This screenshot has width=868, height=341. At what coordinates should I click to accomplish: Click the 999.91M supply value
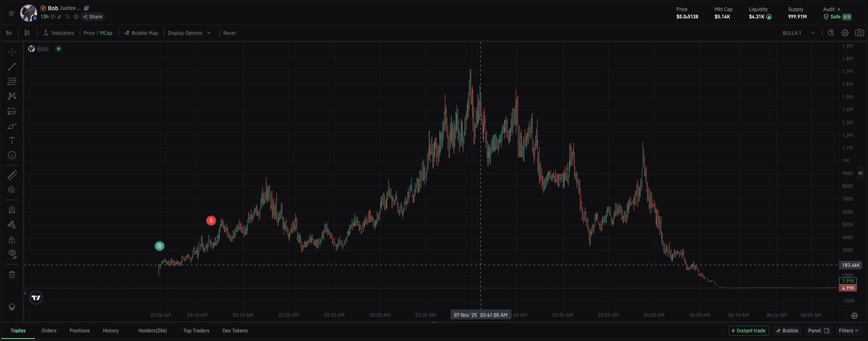point(799,16)
